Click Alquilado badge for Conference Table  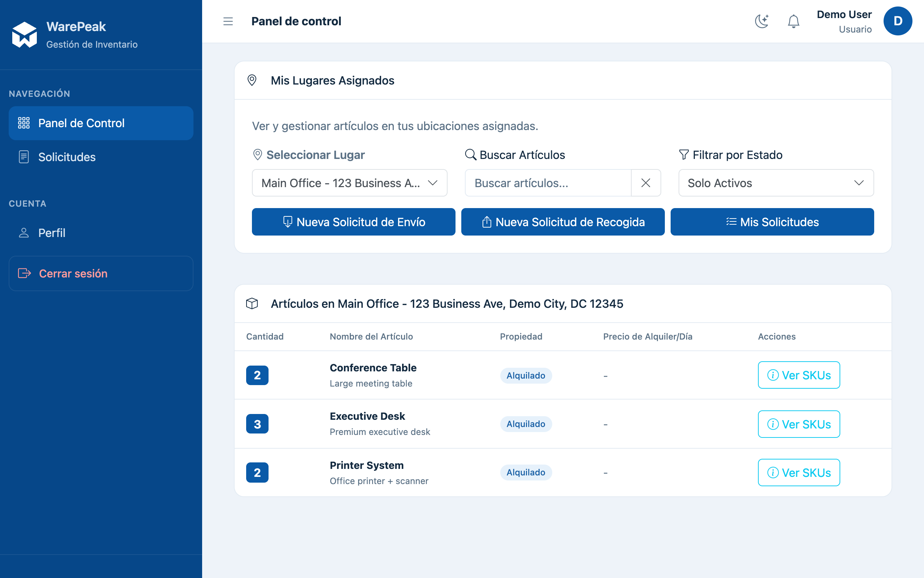pyautogui.click(x=526, y=375)
